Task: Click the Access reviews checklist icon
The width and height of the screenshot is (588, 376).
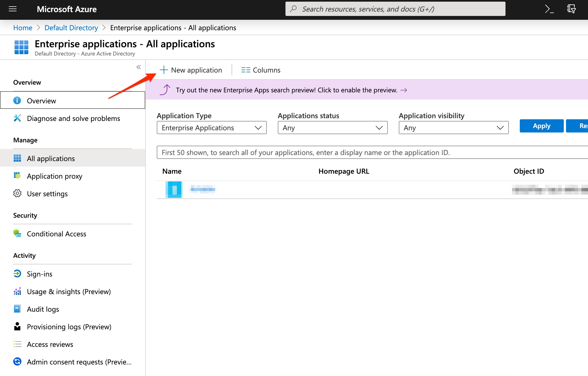Action: [17, 344]
